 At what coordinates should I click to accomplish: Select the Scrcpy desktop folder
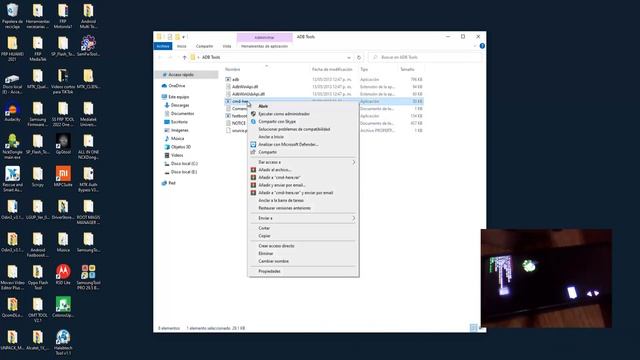pos(38,176)
